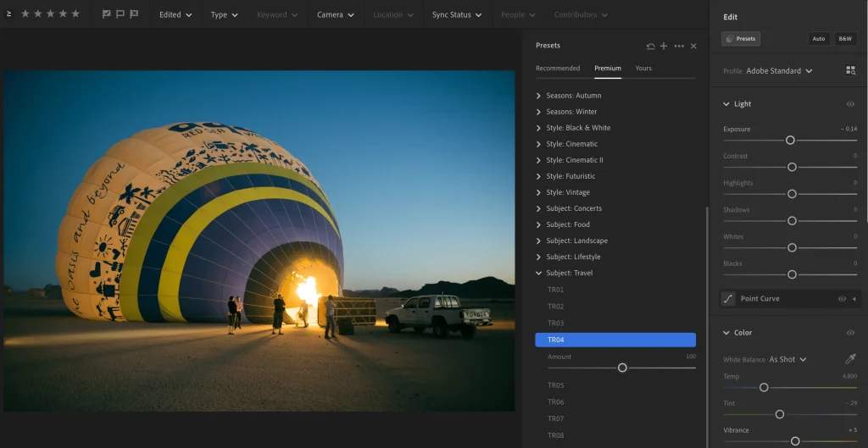Open the profile browser grid icon

[x=850, y=71]
